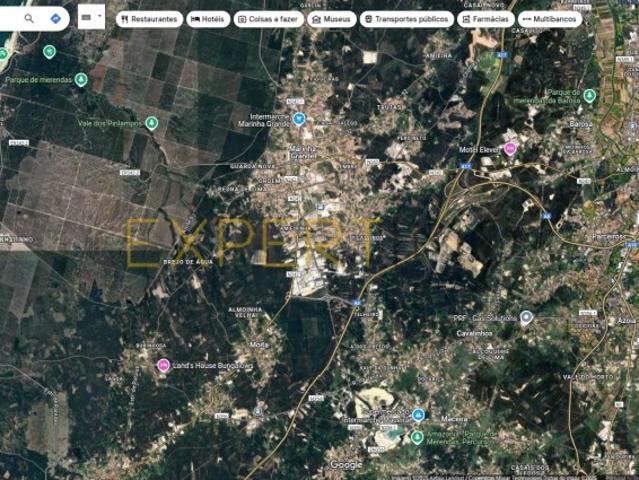The image size is (639, 480).
Task: Toggle the map layer type box
Action: (87, 18)
